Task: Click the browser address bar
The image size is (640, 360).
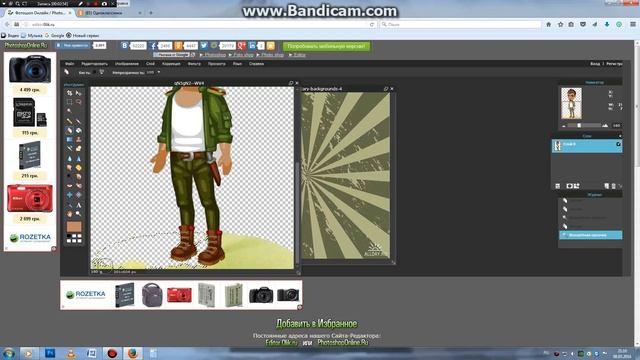Action: [x=200, y=24]
